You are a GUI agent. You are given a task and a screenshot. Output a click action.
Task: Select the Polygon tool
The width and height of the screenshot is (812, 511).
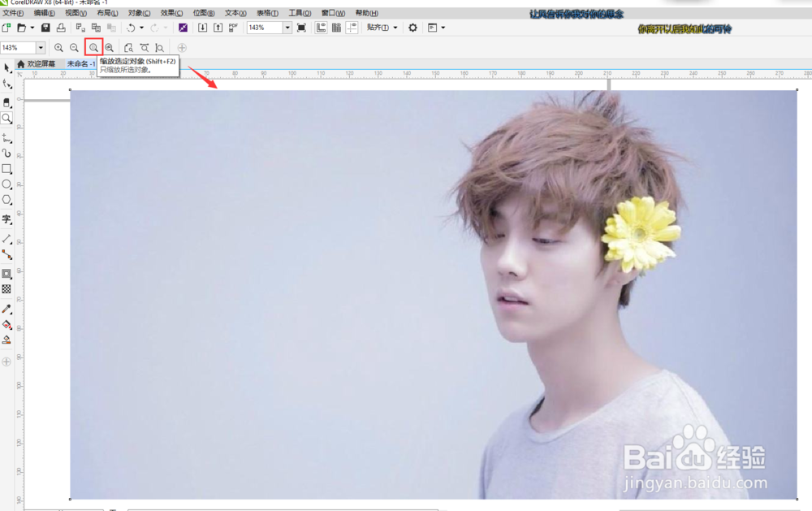coord(6,200)
